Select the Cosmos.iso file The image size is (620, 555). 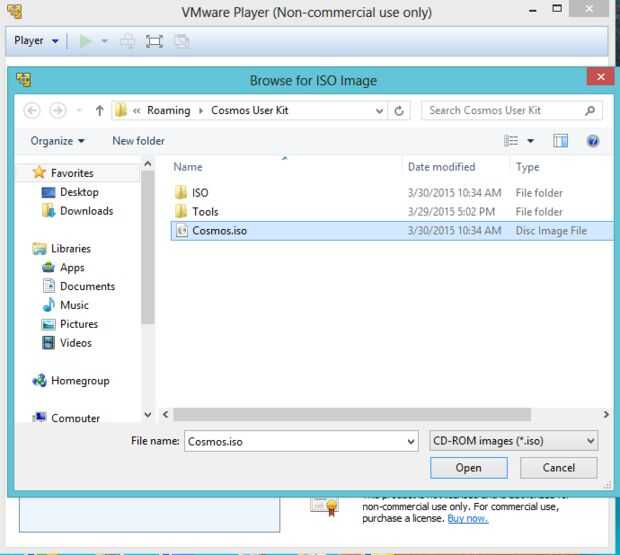pyautogui.click(x=392, y=231)
